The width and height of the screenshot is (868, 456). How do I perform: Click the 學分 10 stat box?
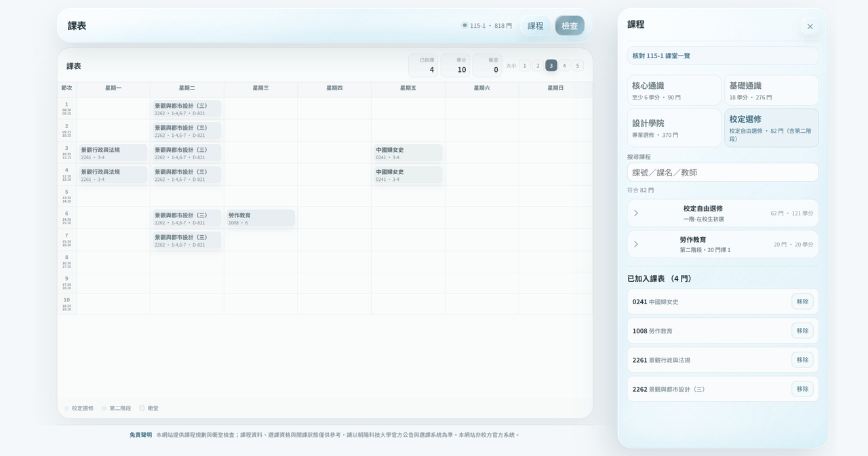tap(455, 66)
